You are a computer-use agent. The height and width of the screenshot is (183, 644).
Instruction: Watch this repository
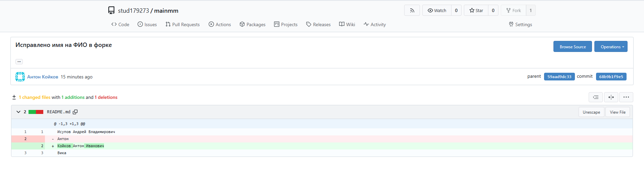tap(437, 10)
